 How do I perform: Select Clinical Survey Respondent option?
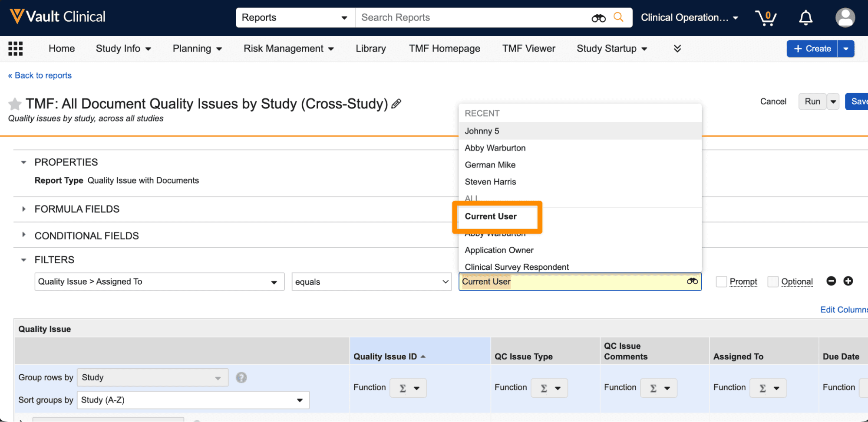(580, 266)
